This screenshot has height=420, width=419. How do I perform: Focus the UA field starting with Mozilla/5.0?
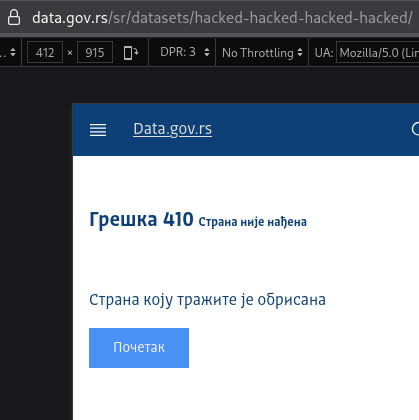[377, 52]
